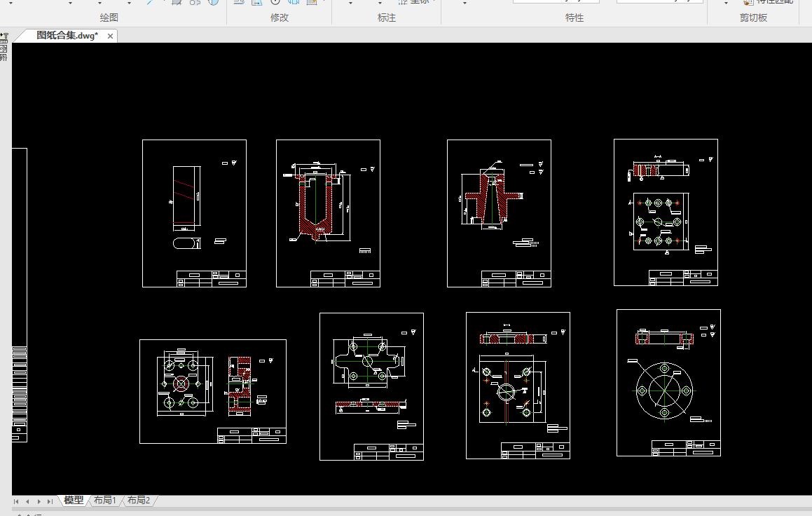Click the title block of the circular flange sheet
Image resolution: width=812 pixels, height=516 pixels.
(686, 448)
